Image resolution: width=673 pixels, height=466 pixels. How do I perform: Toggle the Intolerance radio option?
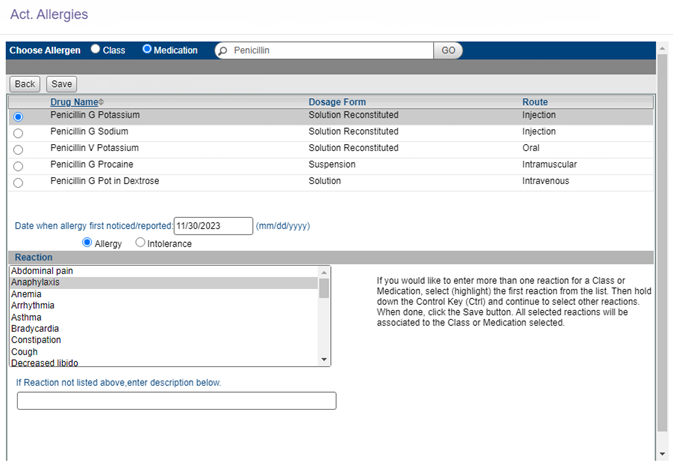click(x=140, y=243)
